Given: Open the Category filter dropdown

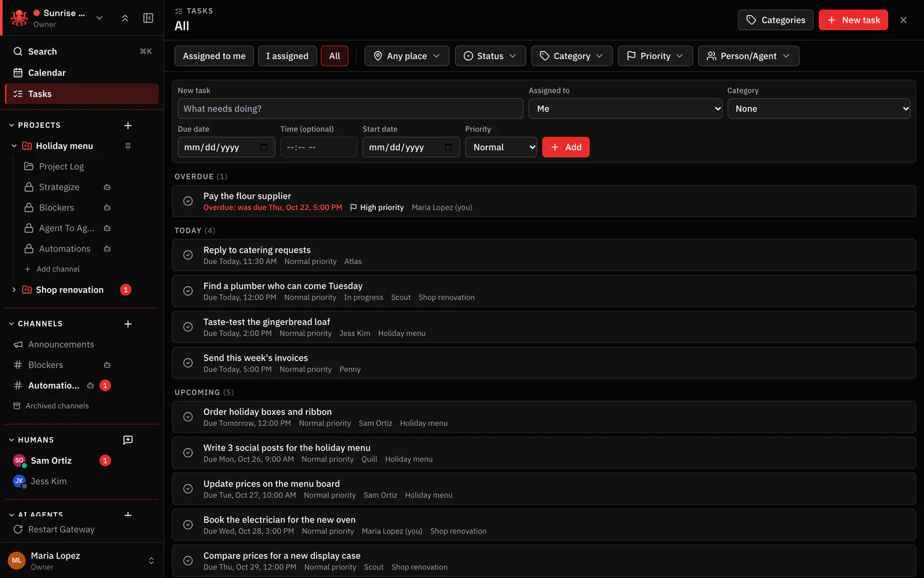Looking at the screenshot, I should [x=572, y=56].
